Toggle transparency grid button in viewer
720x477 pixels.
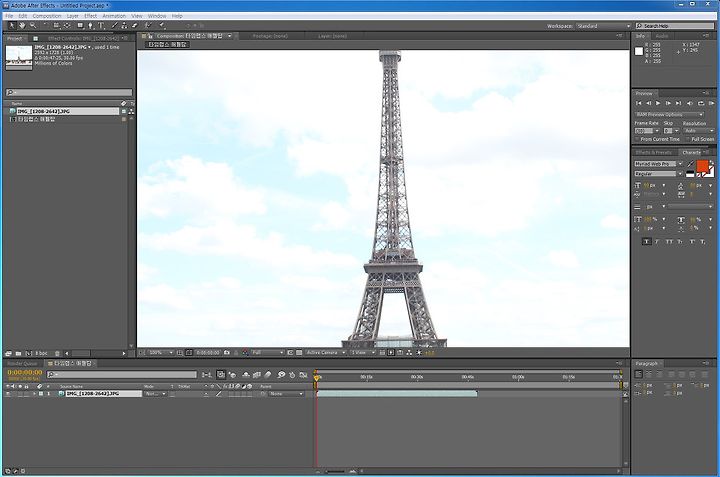[299, 353]
